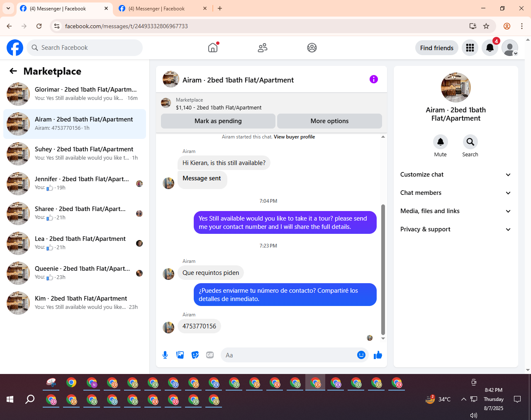531x420 pixels.
Task: Attach a photo with the image icon
Action: [x=180, y=355]
